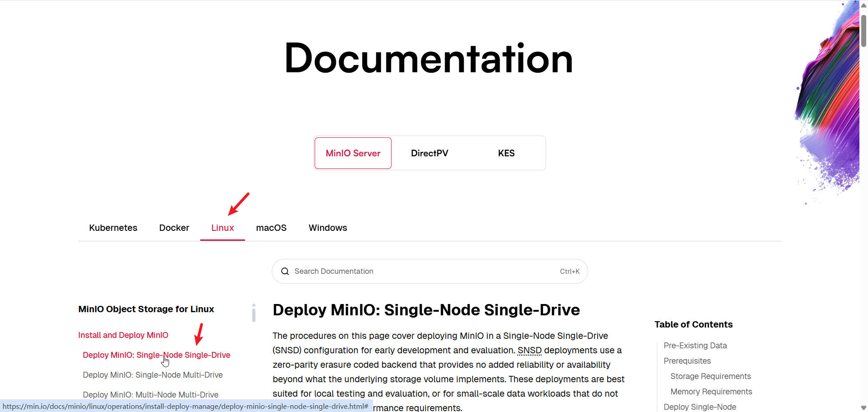The height and width of the screenshot is (412, 868).
Task: Click Deploy MinIO: Single-Node Single-Drive main heading
Action: (426, 310)
